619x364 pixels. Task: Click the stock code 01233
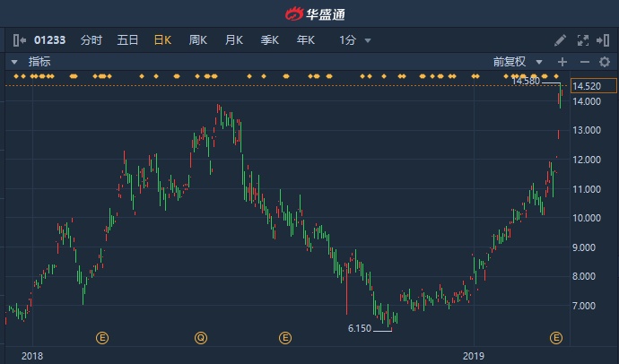pyautogui.click(x=49, y=40)
